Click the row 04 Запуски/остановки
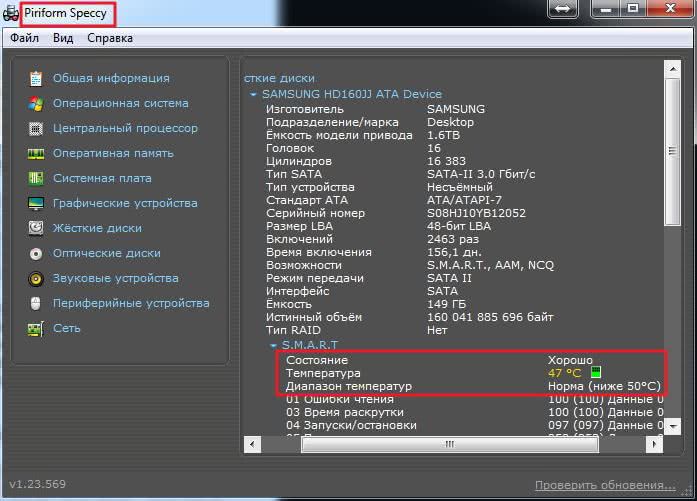697x501 pixels. (x=475, y=425)
